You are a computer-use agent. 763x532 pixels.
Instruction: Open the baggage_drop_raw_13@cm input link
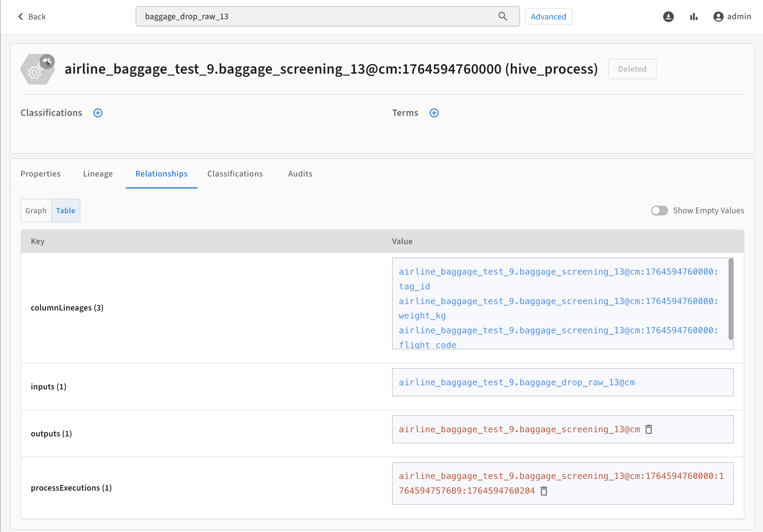(x=516, y=382)
